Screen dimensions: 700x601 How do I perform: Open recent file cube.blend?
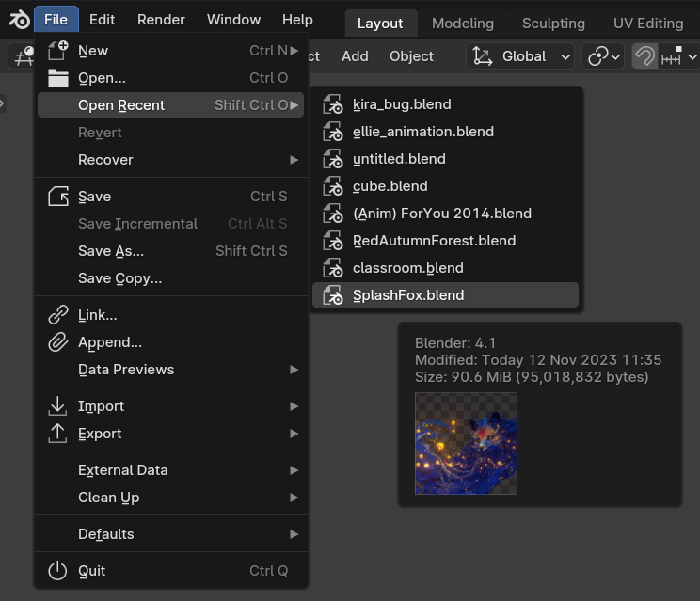tap(446, 186)
